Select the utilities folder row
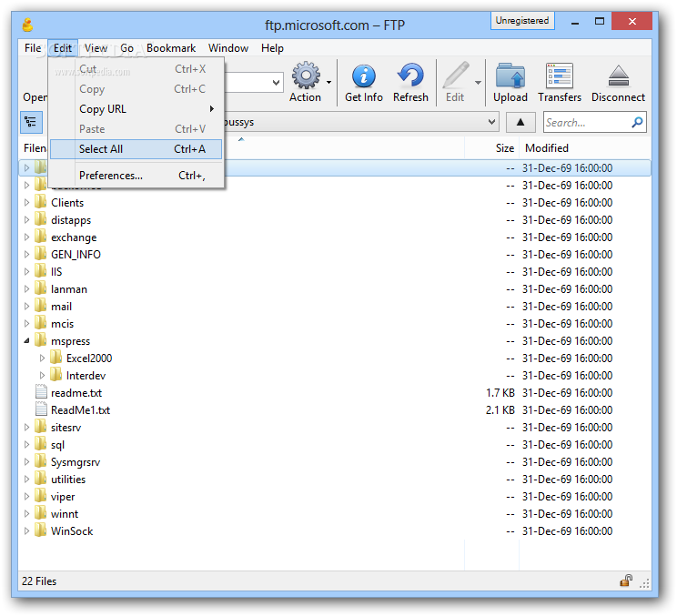The image size is (677, 616). [x=335, y=479]
